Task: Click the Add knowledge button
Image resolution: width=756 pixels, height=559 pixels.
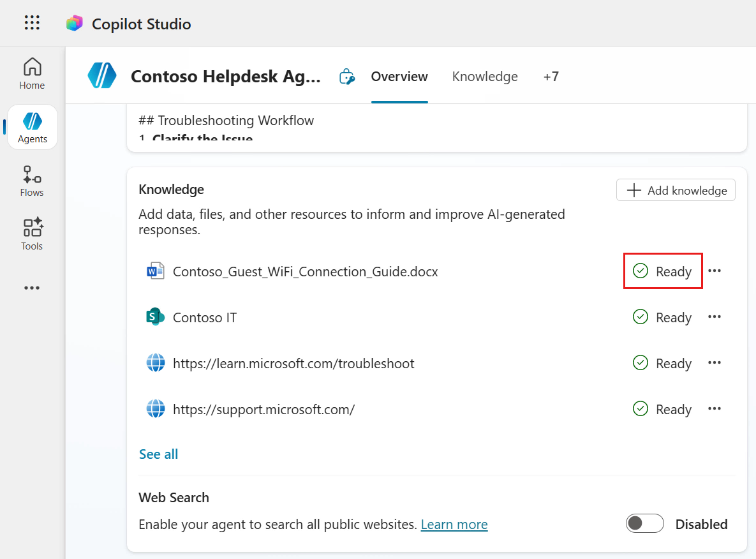Action: [x=676, y=190]
